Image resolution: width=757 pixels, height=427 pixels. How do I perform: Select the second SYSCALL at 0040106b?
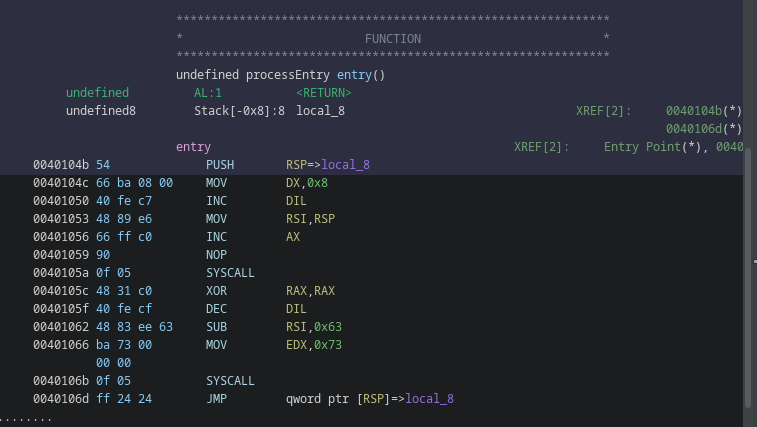click(x=230, y=381)
